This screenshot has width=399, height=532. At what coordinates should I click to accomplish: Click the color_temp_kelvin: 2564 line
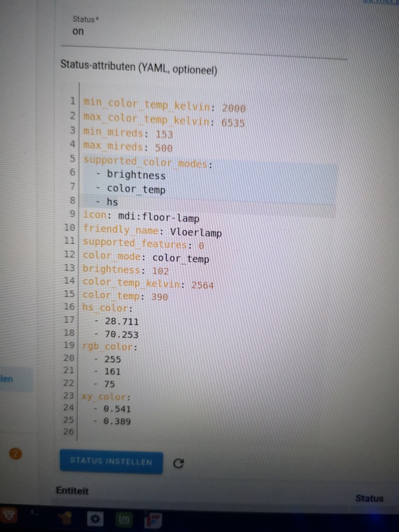[x=148, y=283]
